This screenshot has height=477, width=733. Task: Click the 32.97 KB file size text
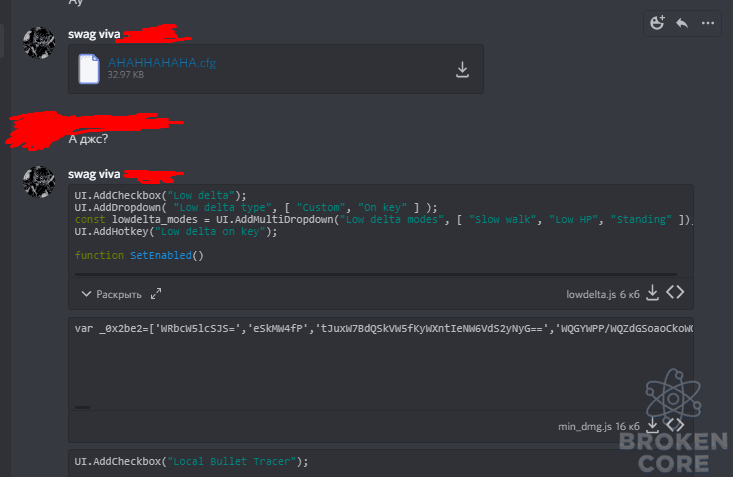pyautogui.click(x=126, y=75)
